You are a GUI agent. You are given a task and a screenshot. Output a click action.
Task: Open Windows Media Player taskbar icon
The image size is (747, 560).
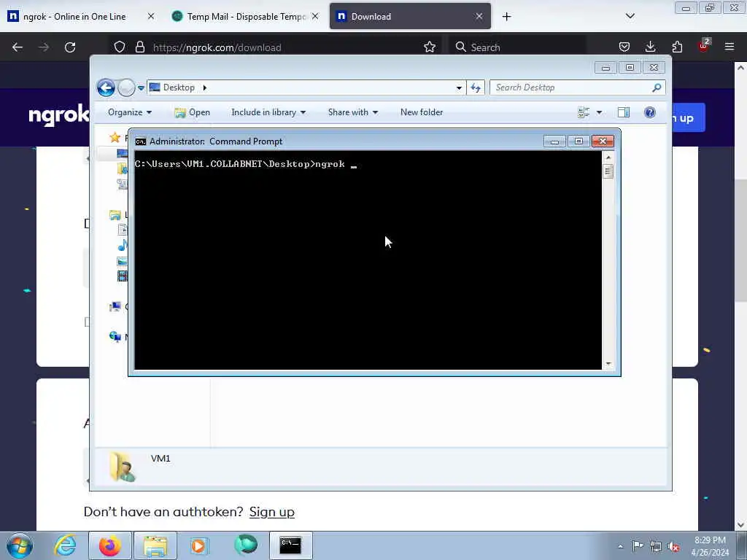pyautogui.click(x=200, y=545)
